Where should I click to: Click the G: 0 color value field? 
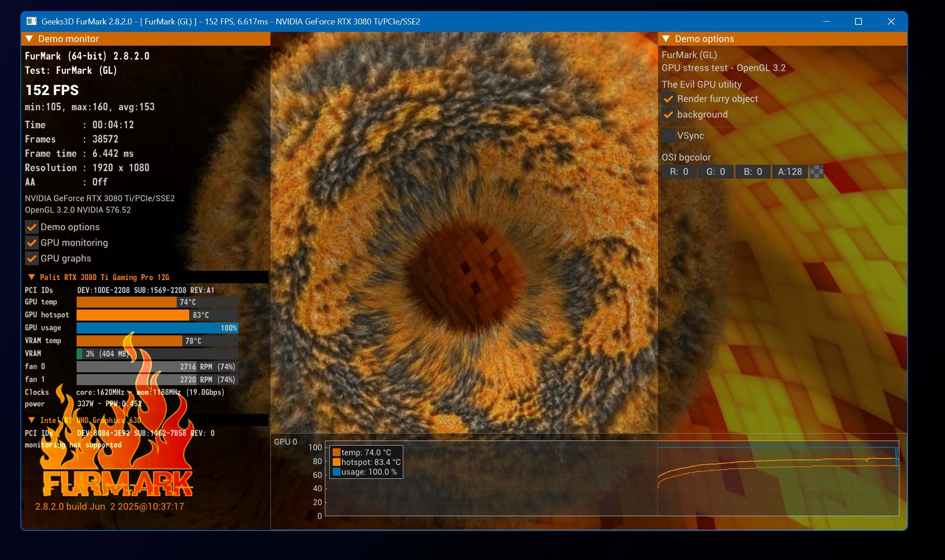pos(716,172)
